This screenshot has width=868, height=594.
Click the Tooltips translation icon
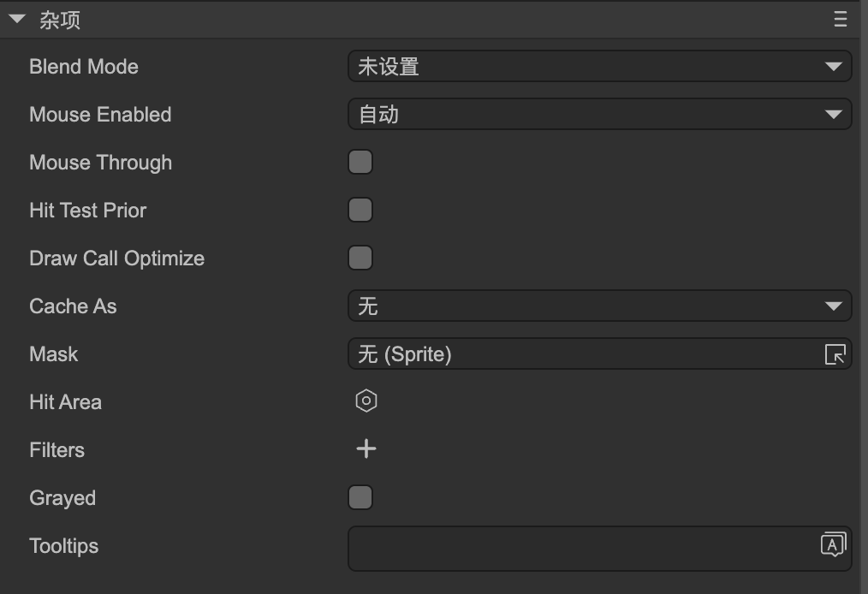pos(833,544)
